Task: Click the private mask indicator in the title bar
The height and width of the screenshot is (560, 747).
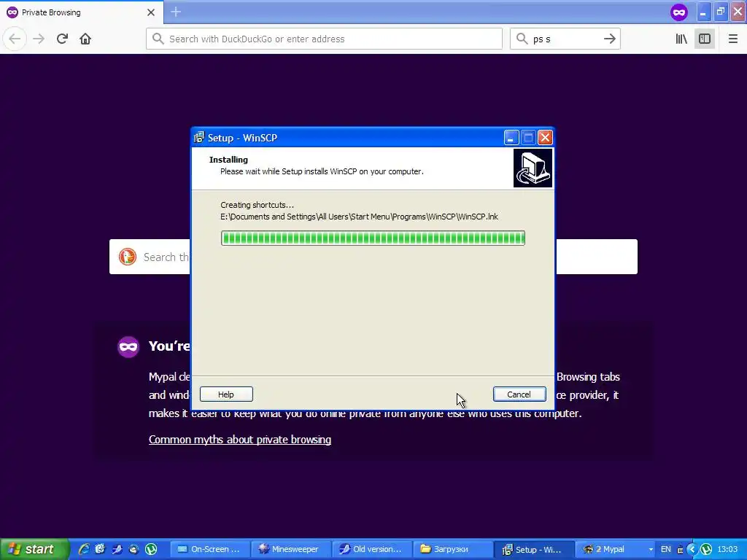Action: click(679, 12)
